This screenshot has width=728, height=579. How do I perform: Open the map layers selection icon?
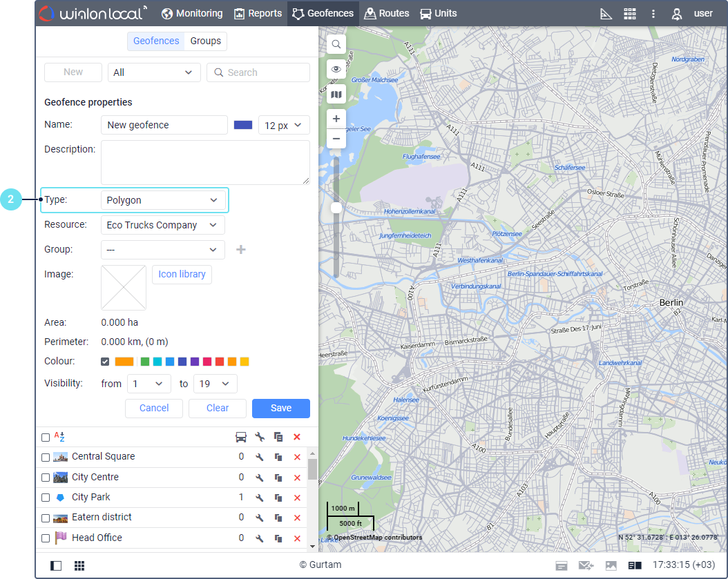coord(336,95)
